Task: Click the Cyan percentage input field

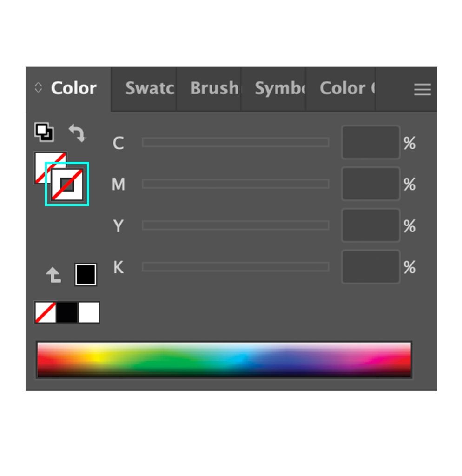Action: click(x=370, y=142)
